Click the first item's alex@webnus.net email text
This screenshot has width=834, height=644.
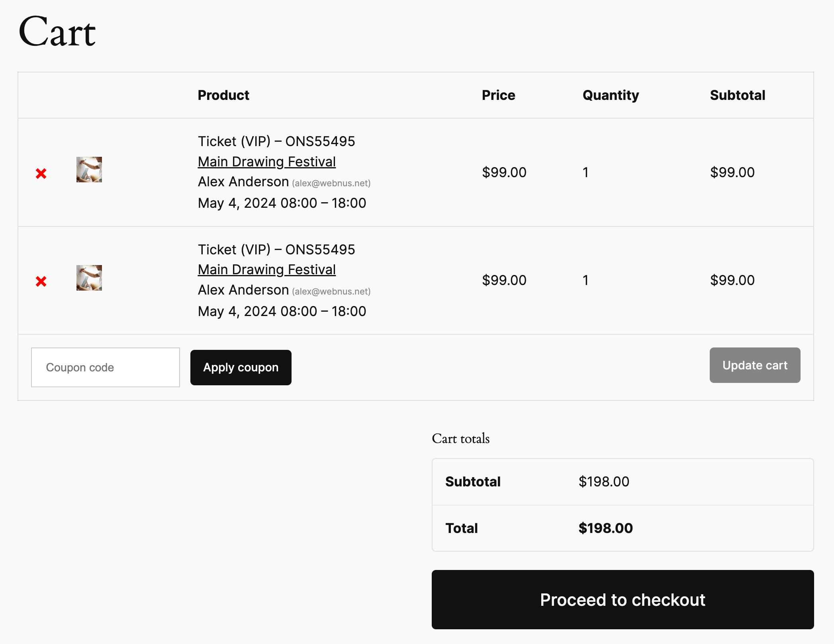pos(331,183)
